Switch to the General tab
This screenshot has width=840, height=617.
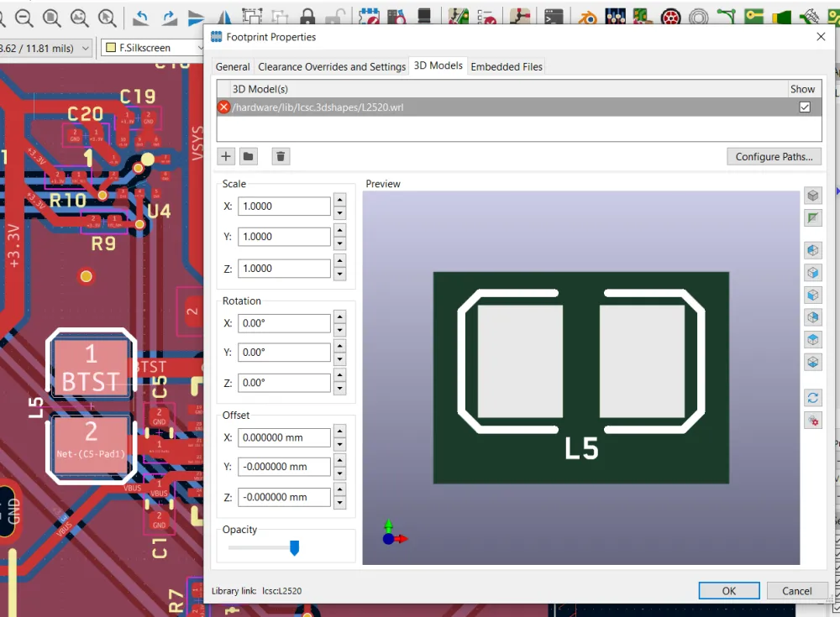[x=233, y=66]
